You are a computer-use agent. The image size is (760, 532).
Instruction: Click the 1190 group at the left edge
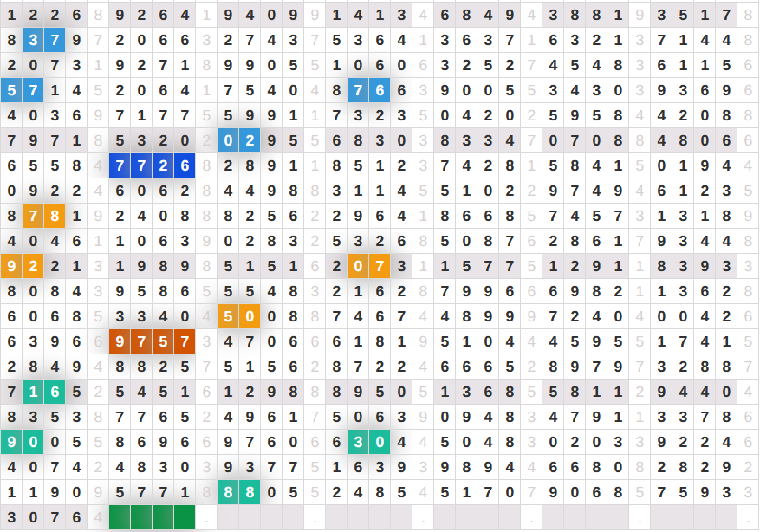(43, 492)
